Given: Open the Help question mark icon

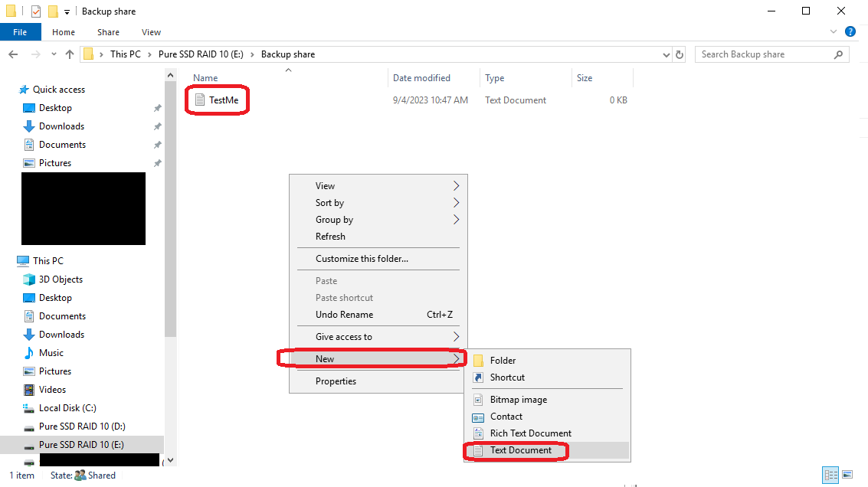Looking at the screenshot, I should tap(850, 32).
